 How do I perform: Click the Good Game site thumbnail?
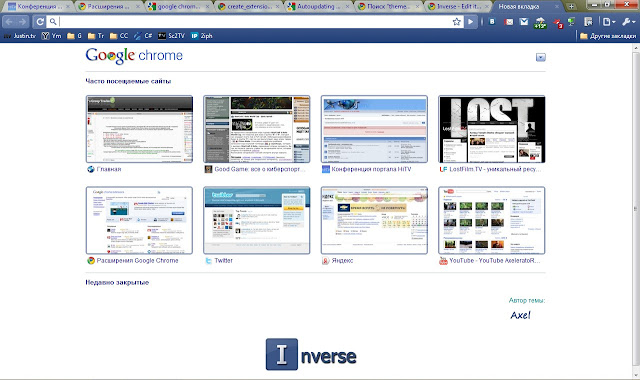[x=257, y=129]
